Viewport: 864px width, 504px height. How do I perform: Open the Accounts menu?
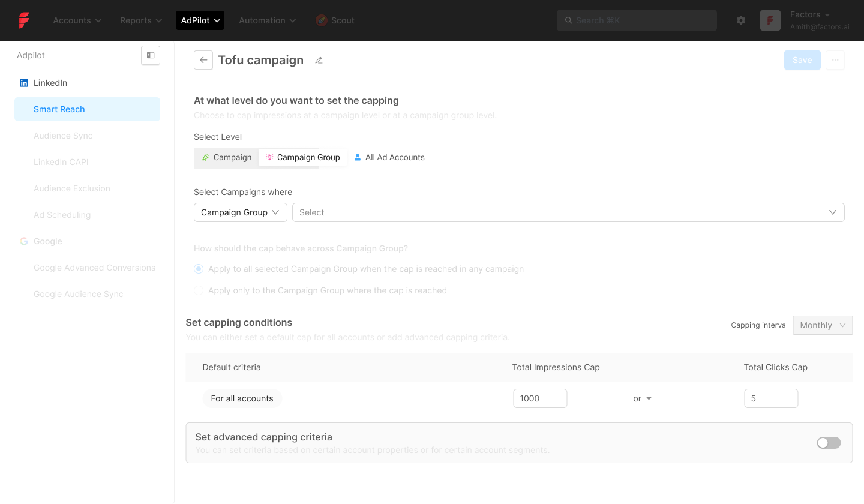click(x=77, y=20)
